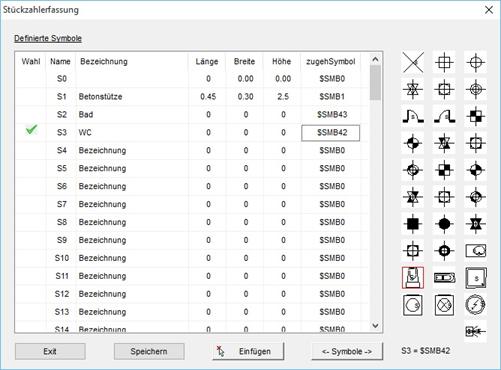Click the 0.45 length value in row S1
501x370 pixels.
[x=208, y=97]
